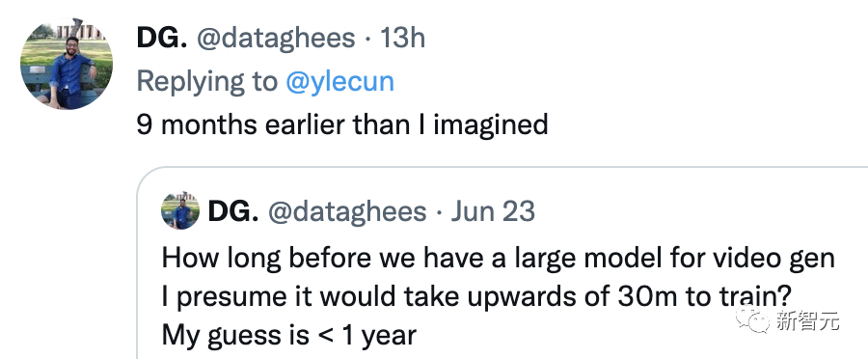Select the '9 months earlier than I imagined' text
This screenshot has height=359, width=868.
pos(342,124)
